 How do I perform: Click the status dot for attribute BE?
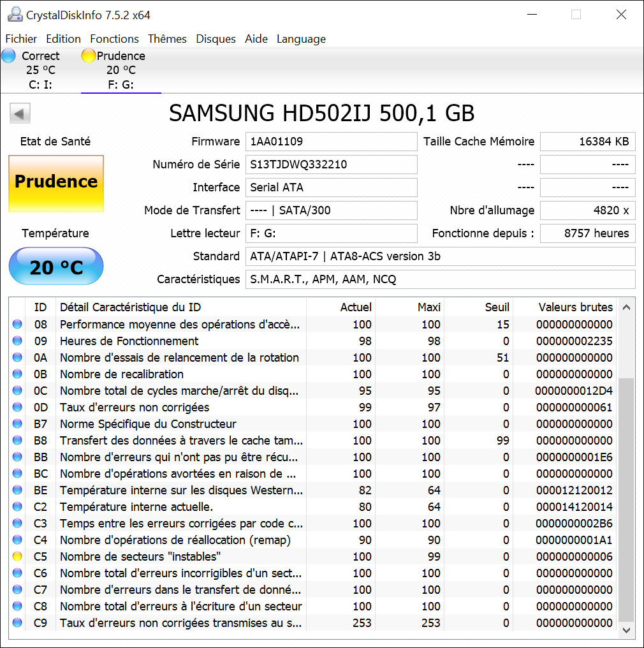point(17,490)
